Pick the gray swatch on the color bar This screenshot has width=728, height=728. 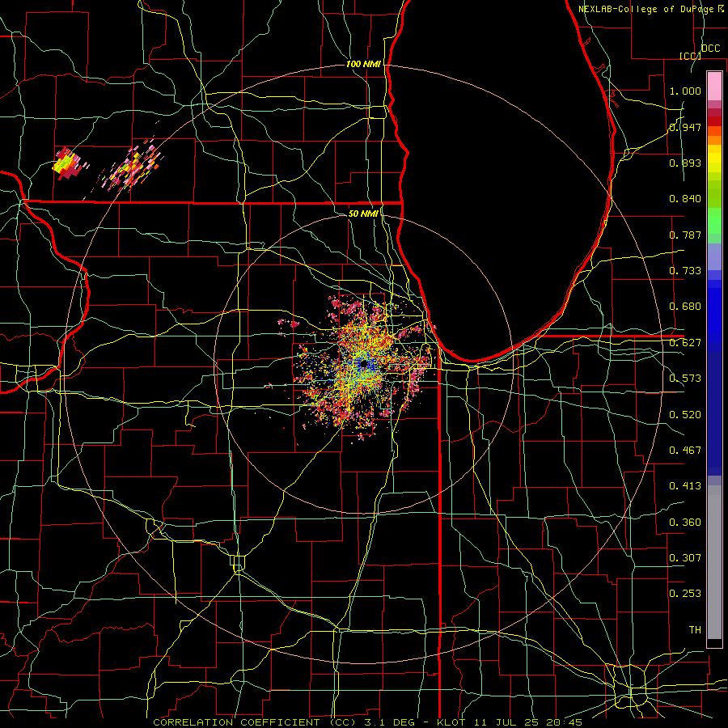tap(714, 562)
